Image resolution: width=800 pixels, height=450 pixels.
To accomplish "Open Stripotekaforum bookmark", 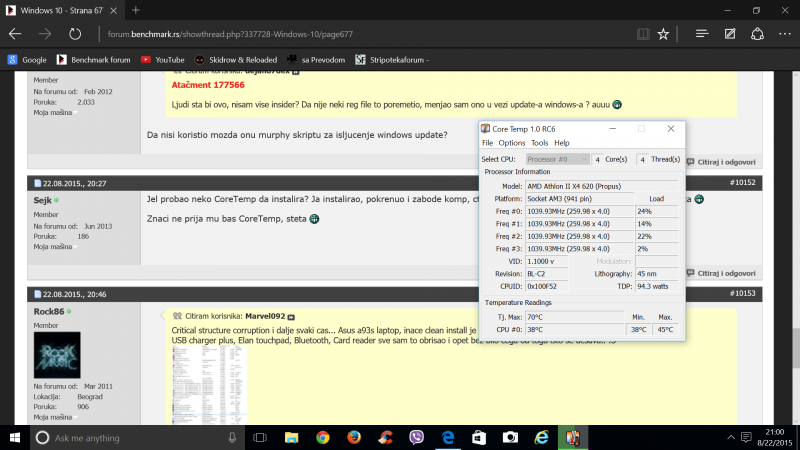I will [392, 60].
